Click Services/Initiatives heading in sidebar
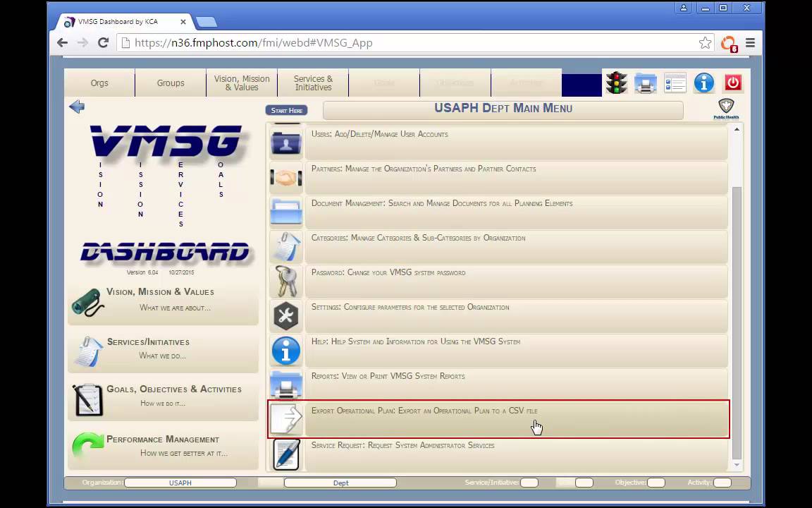This screenshot has width=812, height=508. [148, 342]
